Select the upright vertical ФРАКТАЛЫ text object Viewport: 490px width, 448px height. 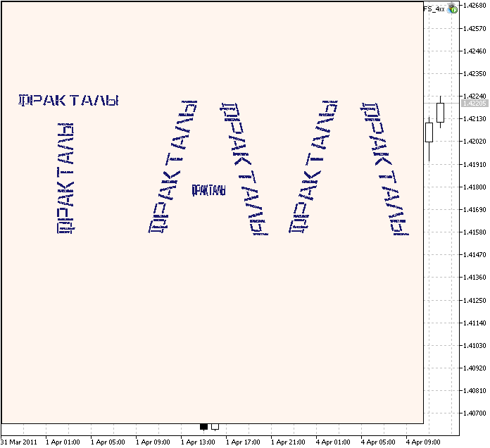(65, 178)
